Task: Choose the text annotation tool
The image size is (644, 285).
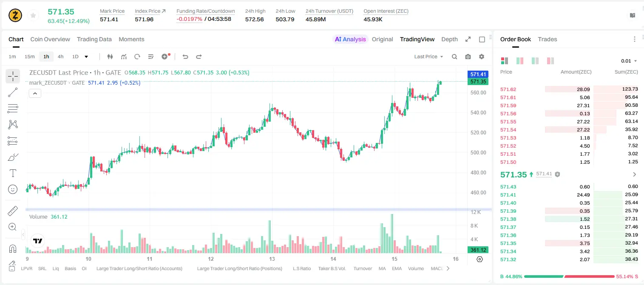Action: [13, 173]
